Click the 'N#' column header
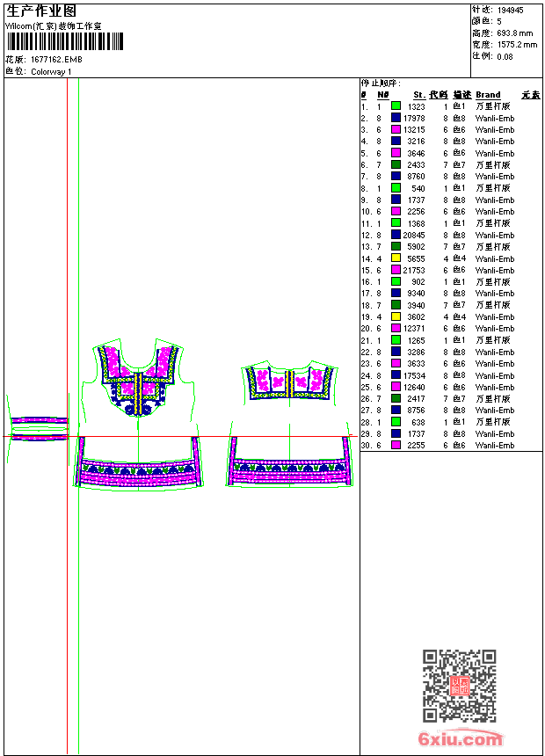The width and height of the screenshot is (545, 756). 383,95
